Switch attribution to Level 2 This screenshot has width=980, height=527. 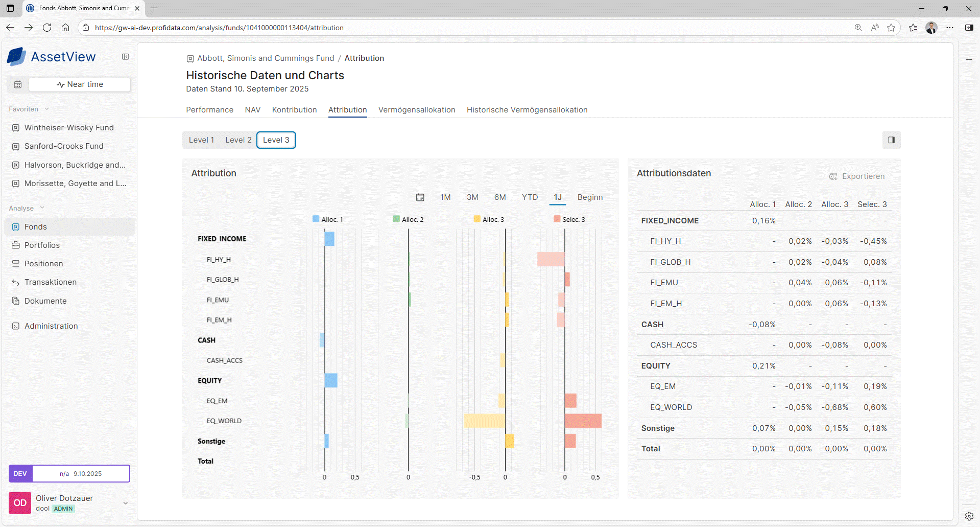[x=238, y=140]
